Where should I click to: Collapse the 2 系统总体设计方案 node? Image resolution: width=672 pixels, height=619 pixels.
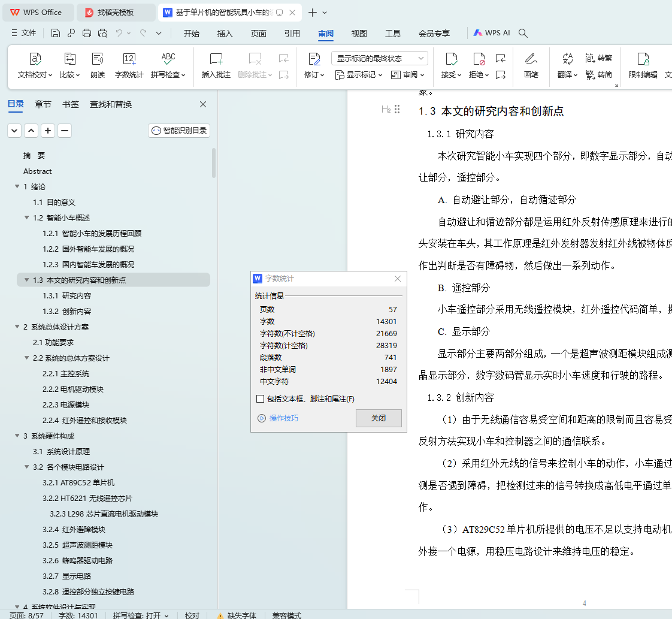(17, 327)
